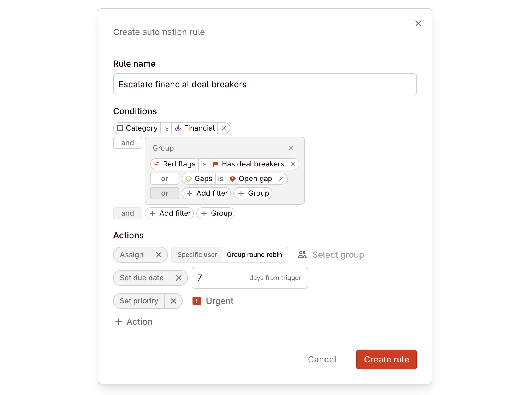Toggle the top-level 'and' operator

(x=128, y=143)
